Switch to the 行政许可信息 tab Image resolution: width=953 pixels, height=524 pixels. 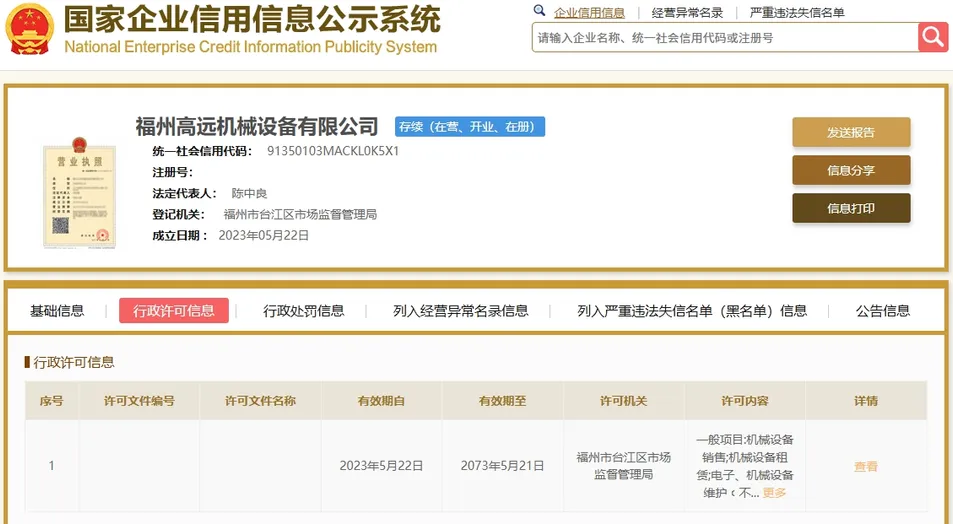click(174, 311)
